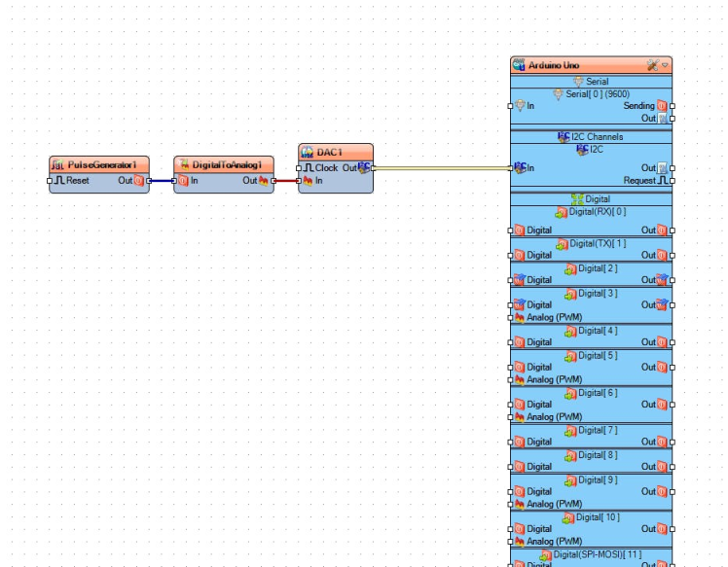
Task: Click the Serial[0] In pin icon
Action: click(520, 105)
